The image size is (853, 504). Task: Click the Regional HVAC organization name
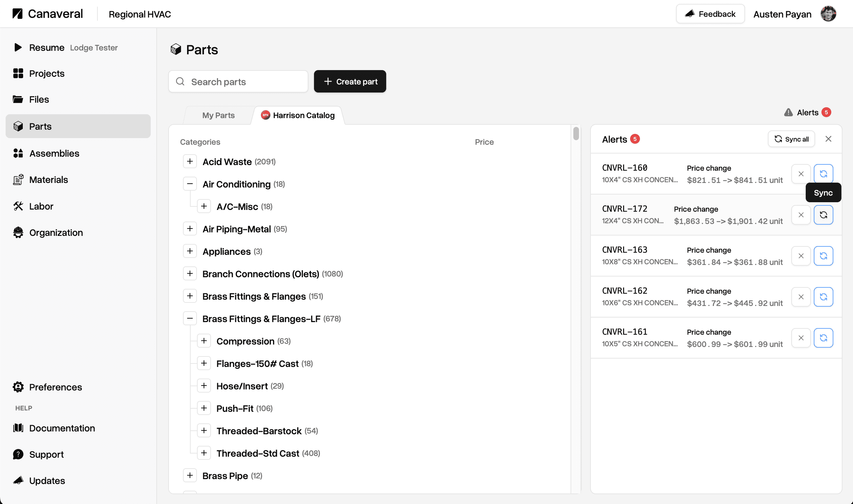pyautogui.click(x=140, y=14)
